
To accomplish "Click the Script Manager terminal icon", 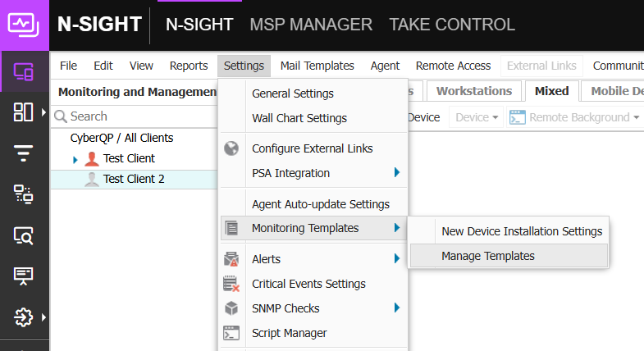I will (x=231, y=333).
